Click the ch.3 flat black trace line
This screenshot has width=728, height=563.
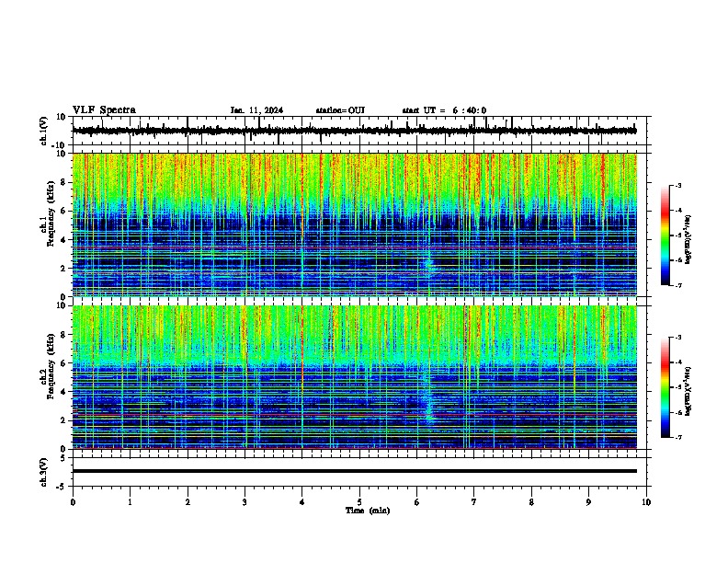coord(355,471)
